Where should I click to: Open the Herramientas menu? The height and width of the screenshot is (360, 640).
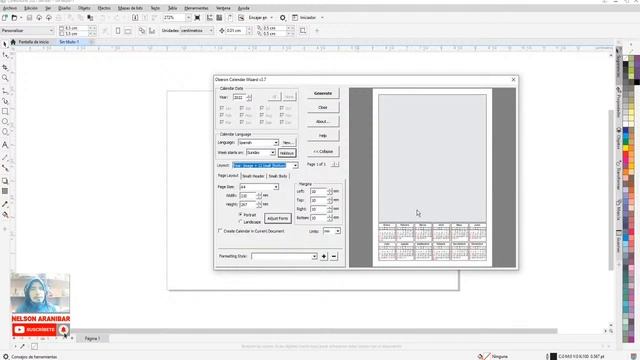click(196, 8)
